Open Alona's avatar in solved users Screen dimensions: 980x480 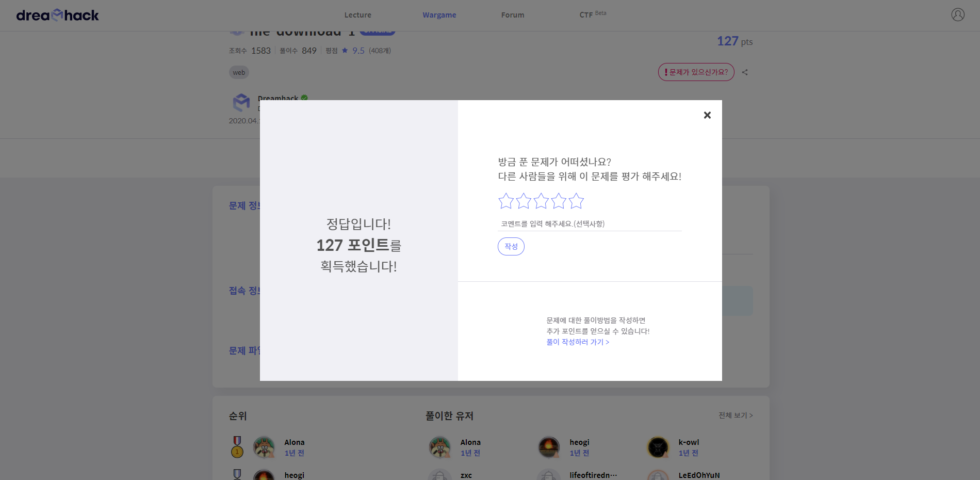(x=440, y=447)
